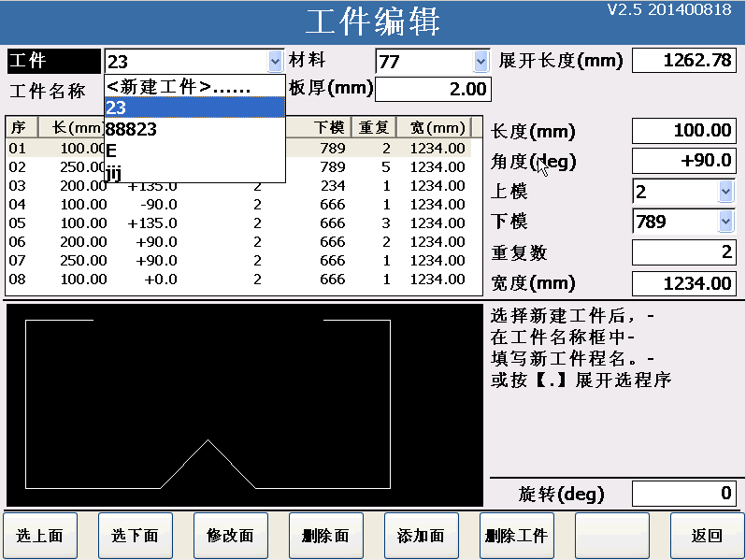Click the 添加面 button
The image size is (746, 560).
pos(421,536)
